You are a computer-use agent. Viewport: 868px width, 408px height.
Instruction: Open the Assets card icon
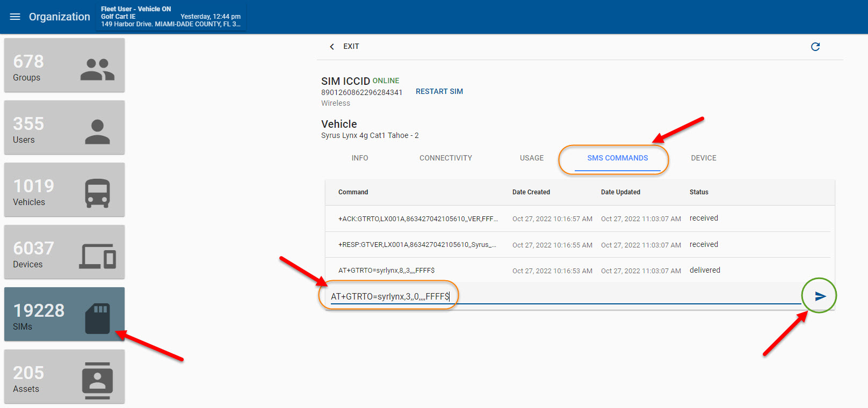[x=97, y=380]
